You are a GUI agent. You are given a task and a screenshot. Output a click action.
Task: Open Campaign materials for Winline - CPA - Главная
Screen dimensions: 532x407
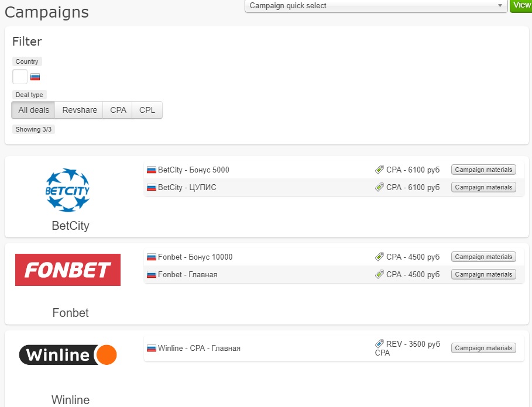[483, 349]
